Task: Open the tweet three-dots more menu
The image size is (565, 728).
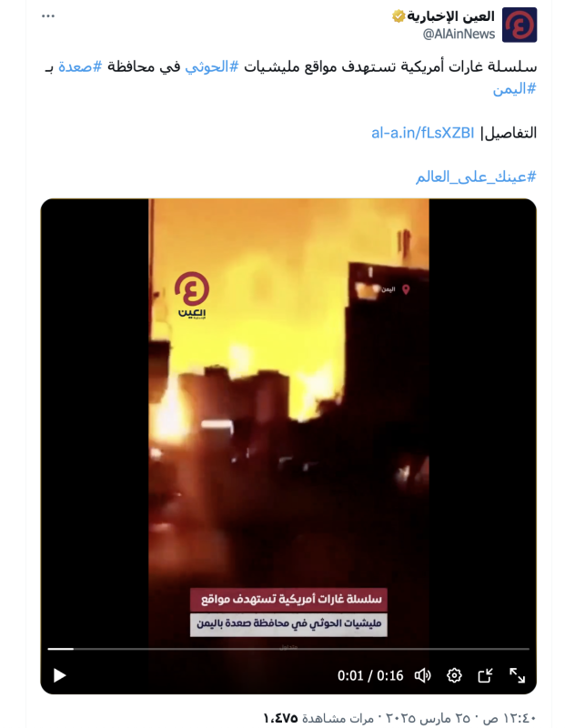Action: coord(48,16)
